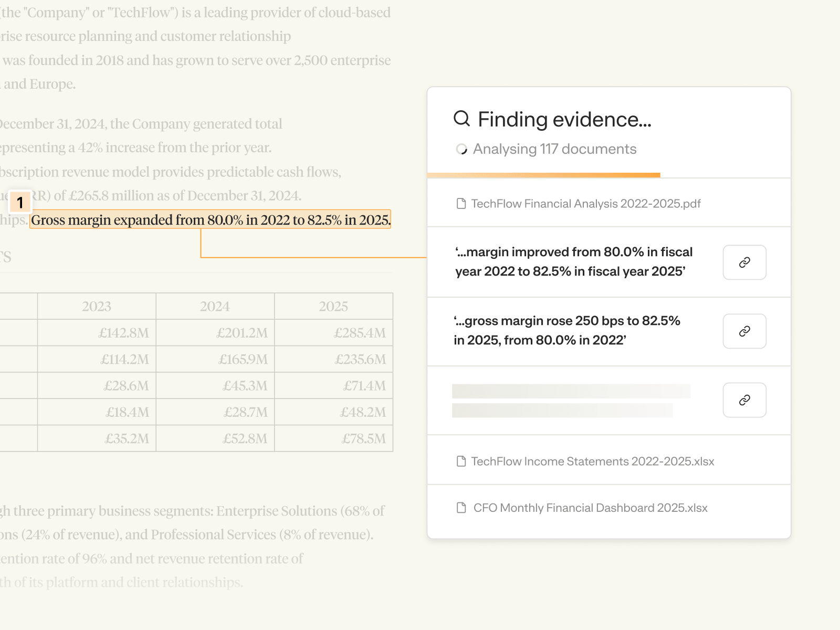Select the £142.8M table cell
The image size is (840, 630).
pos(97,333)
